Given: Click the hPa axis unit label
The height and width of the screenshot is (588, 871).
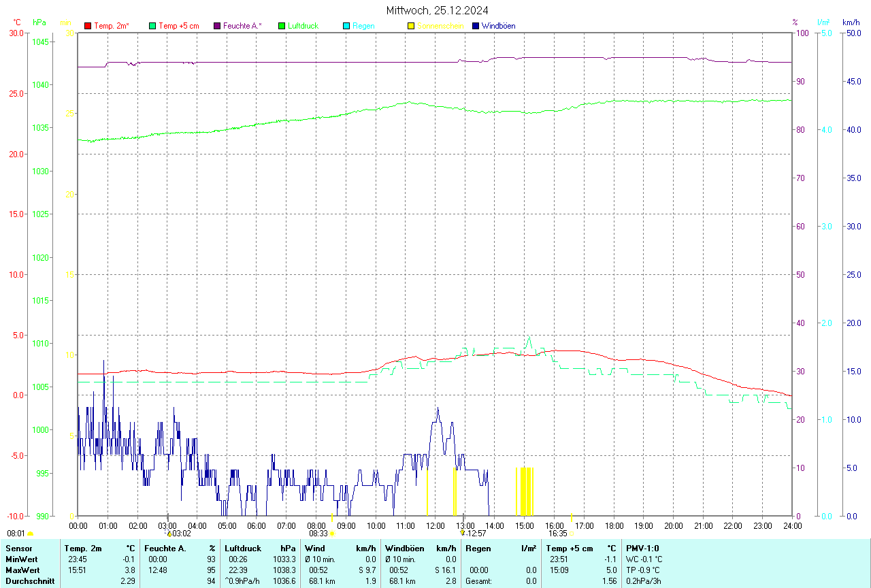Looking at the screenshot, I should [39, 22].
